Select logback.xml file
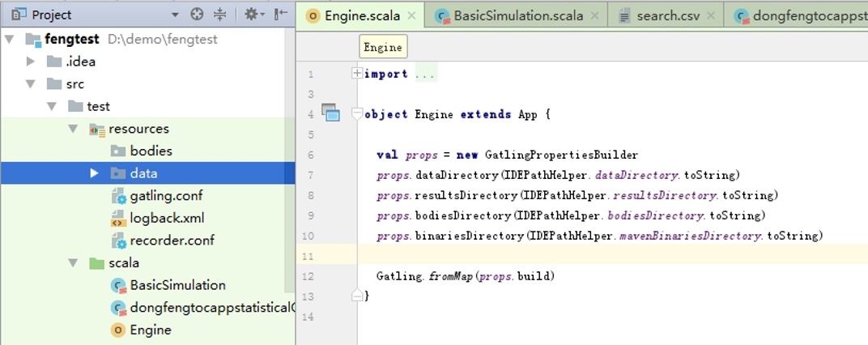 click(167, 219)
